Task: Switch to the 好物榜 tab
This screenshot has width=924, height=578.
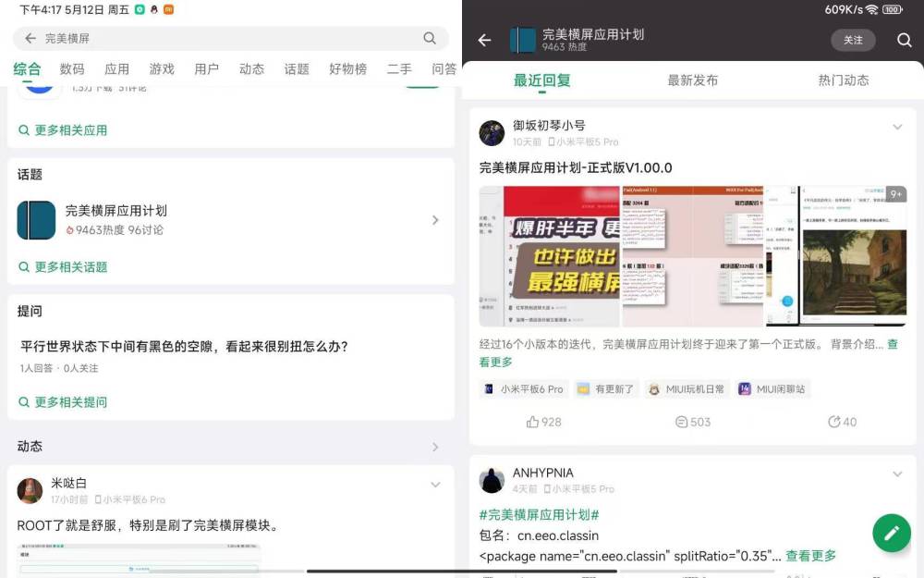Action: click(347, 69)
